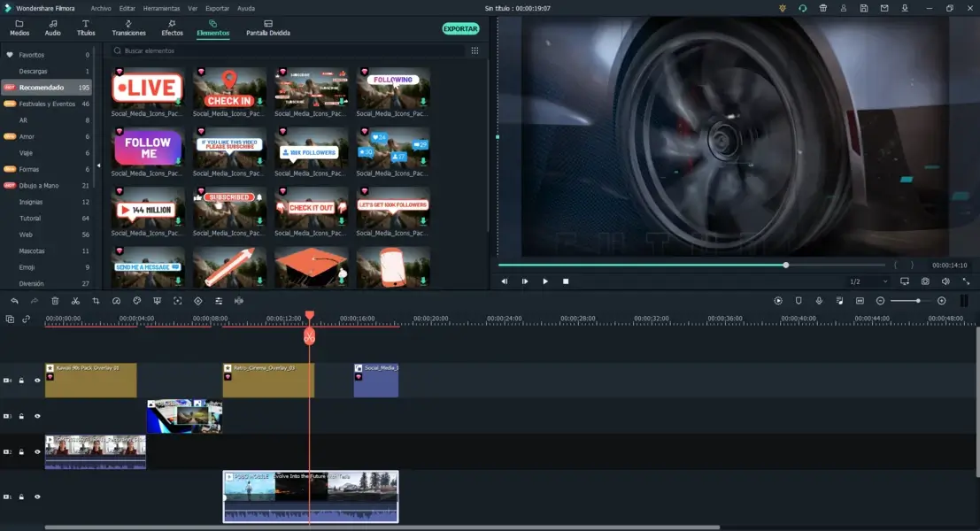
Task: Split the clip with the scissors tool
Action: click(x=75, y=300)
